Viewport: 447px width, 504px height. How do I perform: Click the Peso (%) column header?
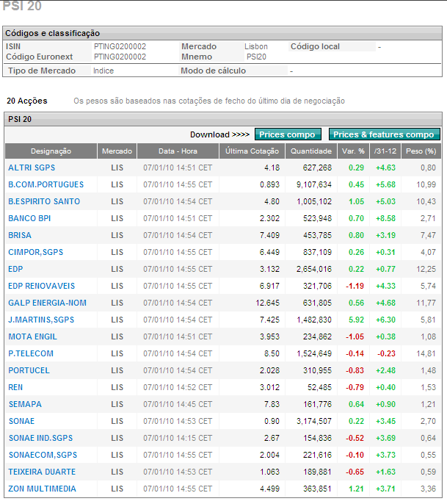coord(421,151)
